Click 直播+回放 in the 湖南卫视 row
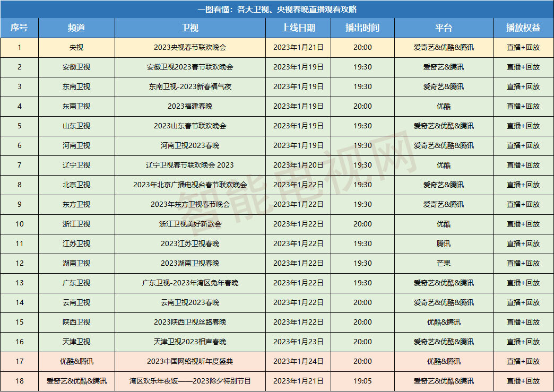This screenshot has height=392, width=554. click(523, 263)
